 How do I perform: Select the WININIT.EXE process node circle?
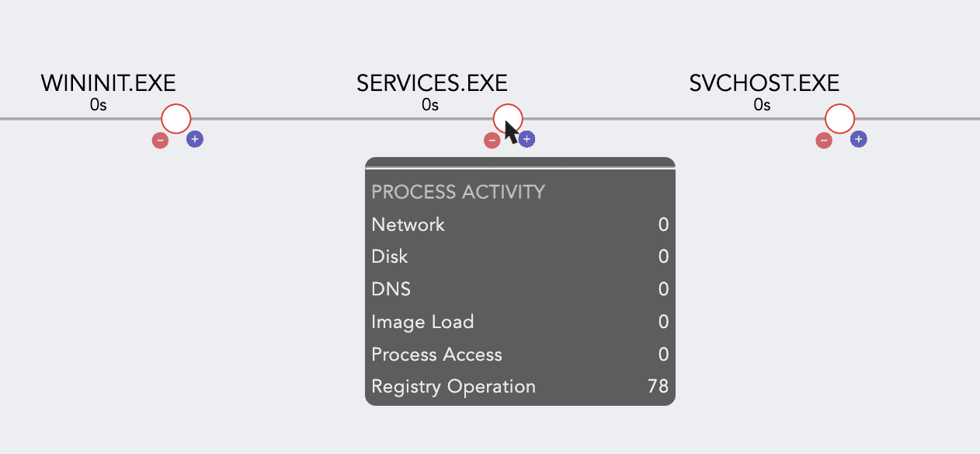[176, 119]
